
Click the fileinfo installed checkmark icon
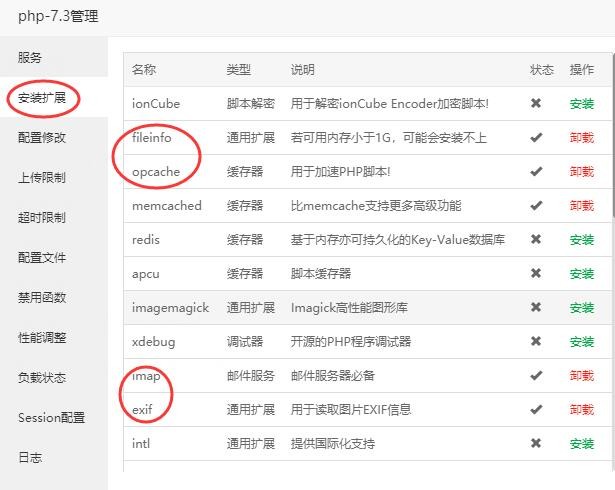[x=536, y=138]
